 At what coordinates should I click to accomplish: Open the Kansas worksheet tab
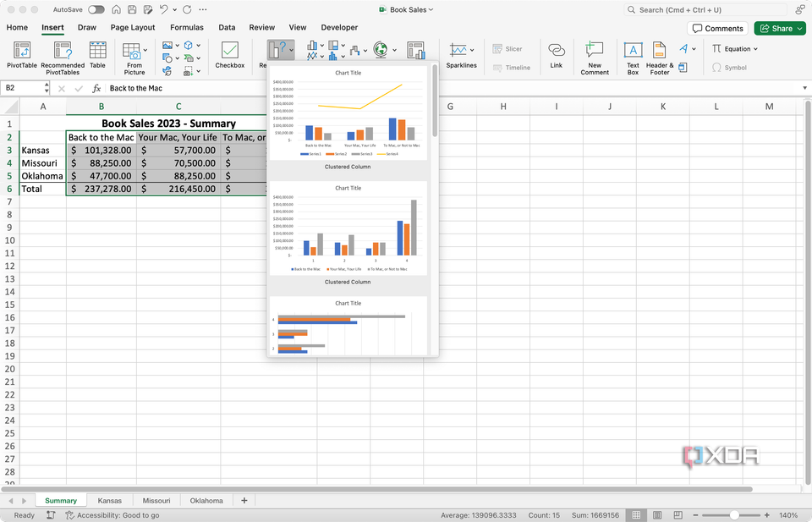pos(110,500)
